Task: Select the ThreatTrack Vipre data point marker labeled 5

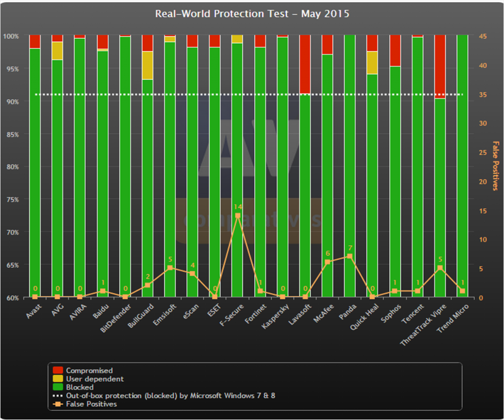Action: (440, 268)
